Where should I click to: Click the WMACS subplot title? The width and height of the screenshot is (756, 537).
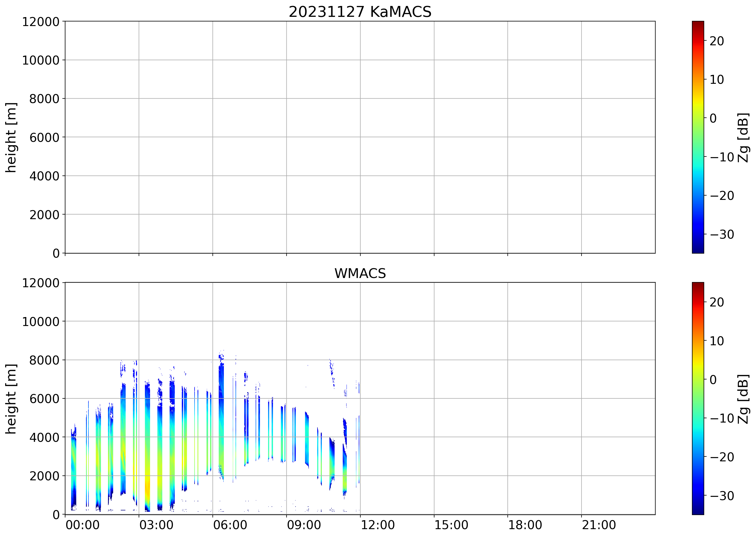click(360, 273)
